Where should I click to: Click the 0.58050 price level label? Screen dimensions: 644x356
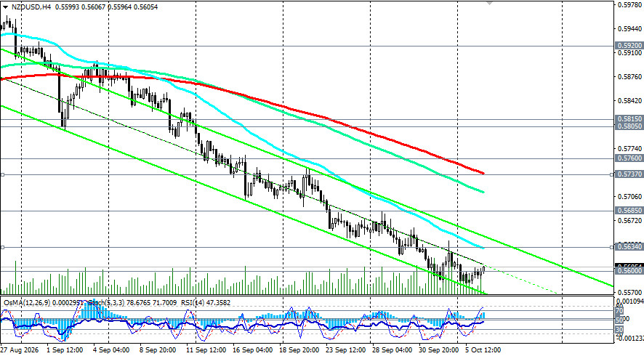pos(629,126)
